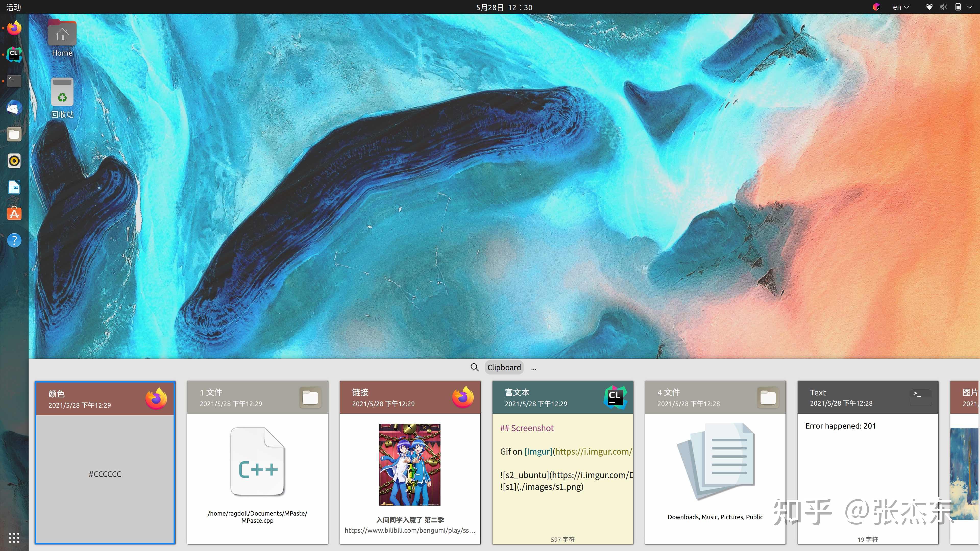This screenshot has width=980, height=551.
Task: Open the date and time menu
Action: click(504, 7)
